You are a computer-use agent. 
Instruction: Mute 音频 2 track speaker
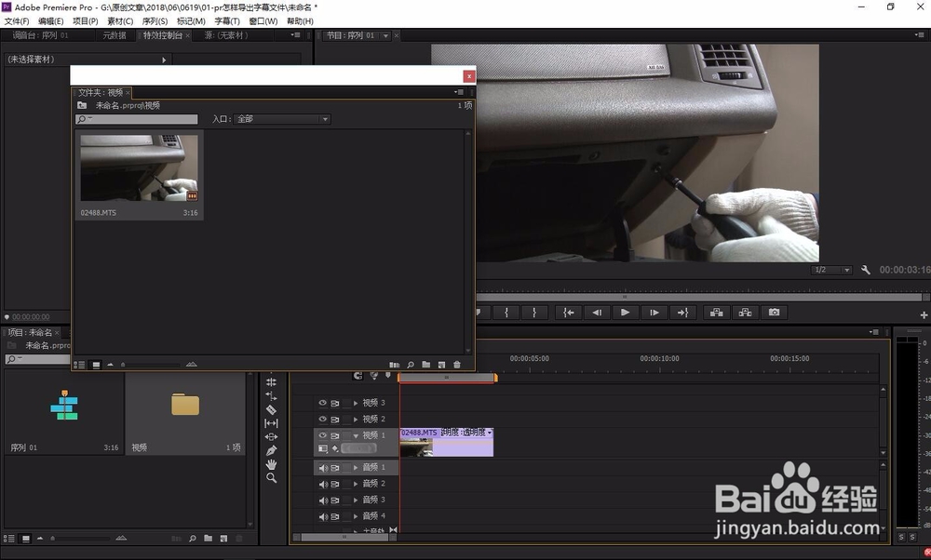[x=323, y=484]
